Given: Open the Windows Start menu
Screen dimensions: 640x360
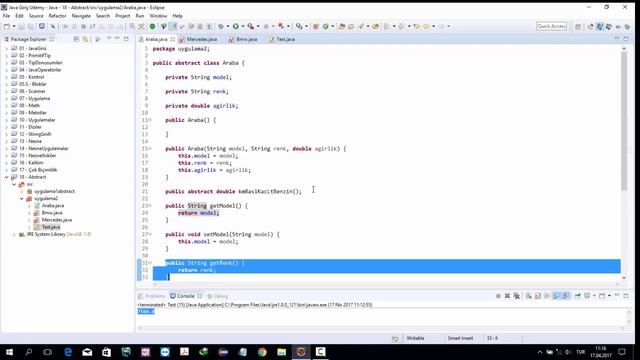Looking at the screenshot, I should click(x=9, y=352).
